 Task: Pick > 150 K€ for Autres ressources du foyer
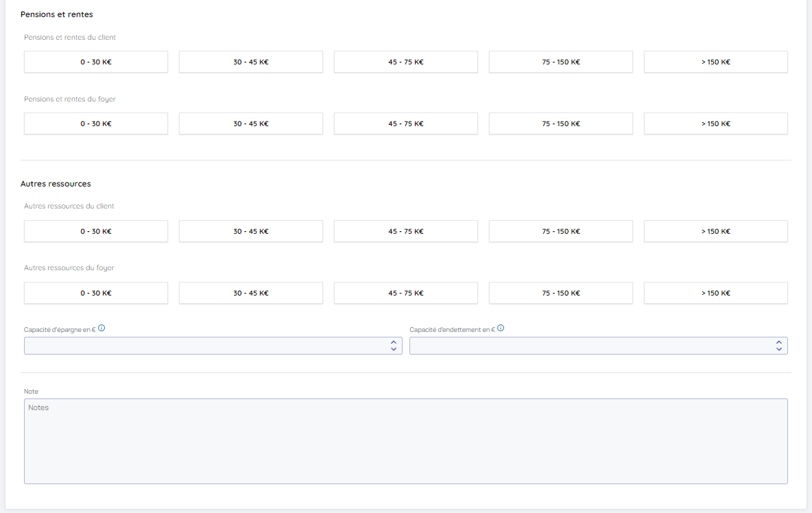715,293
